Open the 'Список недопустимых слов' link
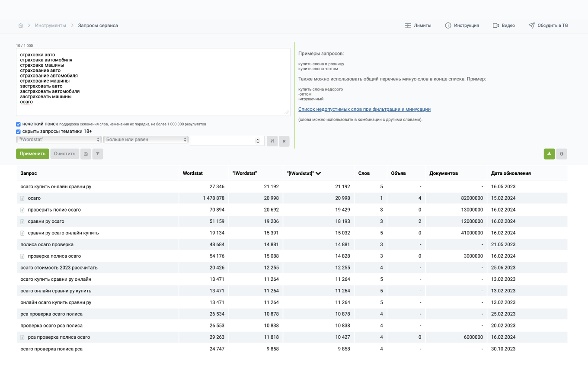This screenshot has height=372, width=588. click(364, 109)
